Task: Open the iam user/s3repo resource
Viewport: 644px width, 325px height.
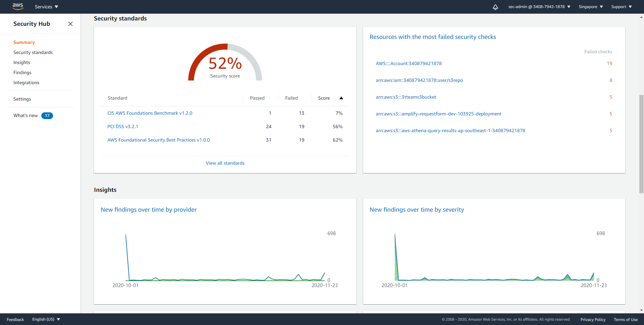Action: tap(419, 80)
